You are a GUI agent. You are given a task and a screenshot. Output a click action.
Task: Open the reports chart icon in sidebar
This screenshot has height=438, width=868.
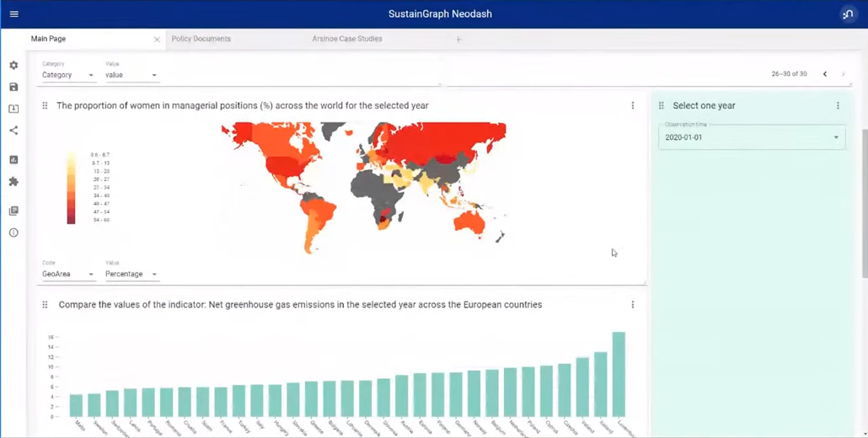pos(13,160)
